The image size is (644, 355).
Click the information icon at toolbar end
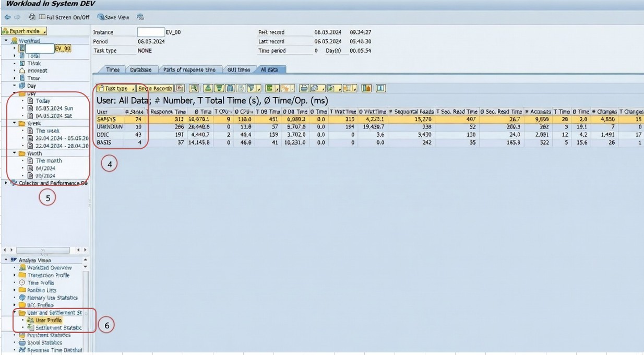pyautogui.click(x=380, y=88)
